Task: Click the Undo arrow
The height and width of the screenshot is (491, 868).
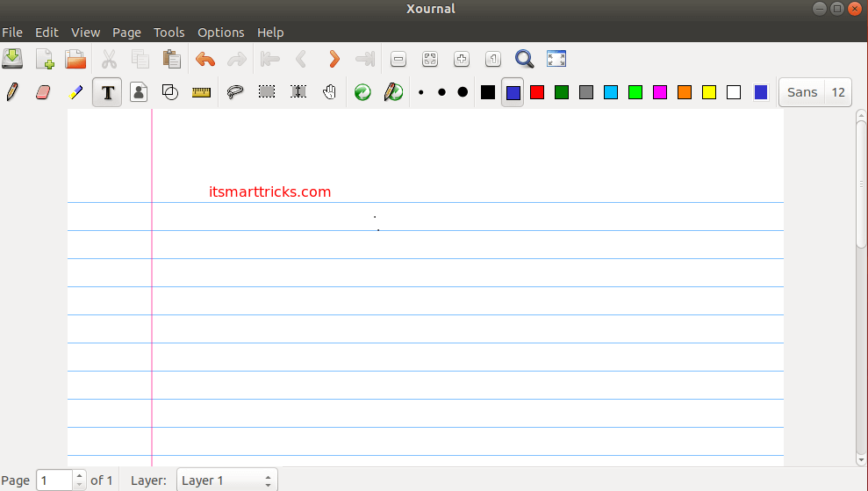Action: (205, 59)
